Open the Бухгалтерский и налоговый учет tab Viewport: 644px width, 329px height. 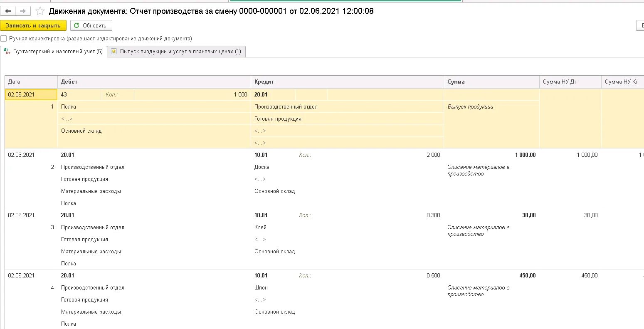[53, 52]
